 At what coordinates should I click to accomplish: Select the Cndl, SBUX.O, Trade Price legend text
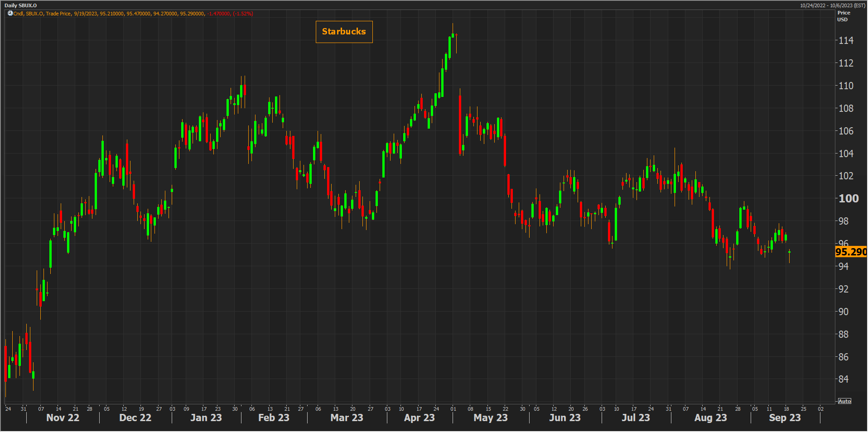coord(42,14)
